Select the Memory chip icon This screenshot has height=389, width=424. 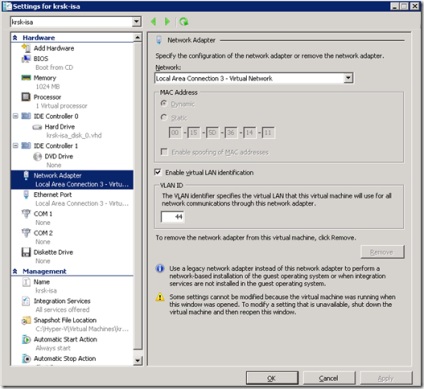tap(26, 78)
